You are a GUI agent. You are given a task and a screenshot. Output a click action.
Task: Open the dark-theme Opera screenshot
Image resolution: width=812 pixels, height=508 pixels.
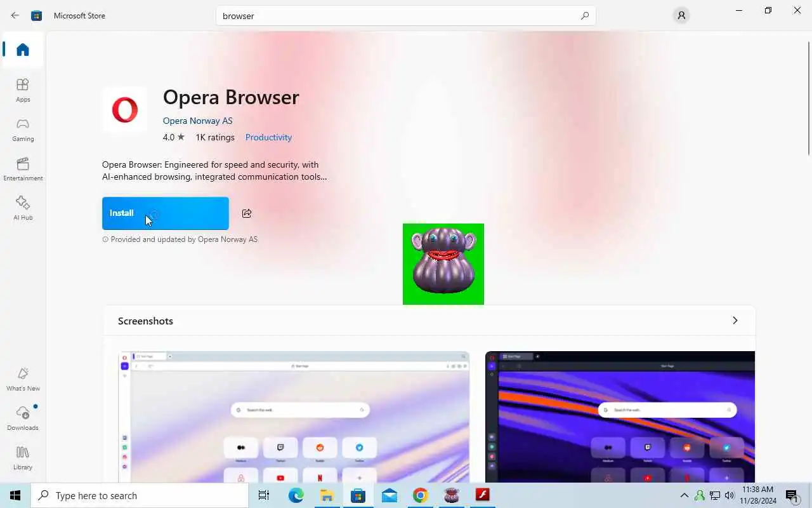pyautogui.click(x=620, y=417)
